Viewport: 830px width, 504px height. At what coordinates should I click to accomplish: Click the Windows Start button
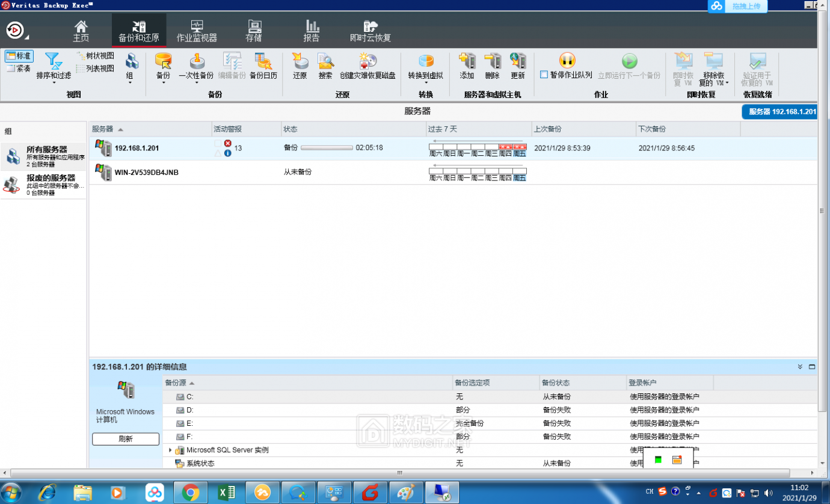tap(12, 493)
